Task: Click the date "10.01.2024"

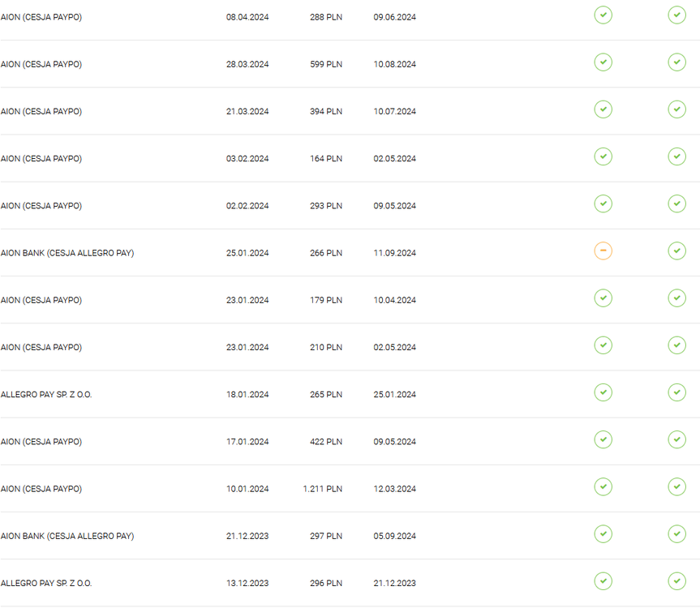Action: tap(247, 489)
